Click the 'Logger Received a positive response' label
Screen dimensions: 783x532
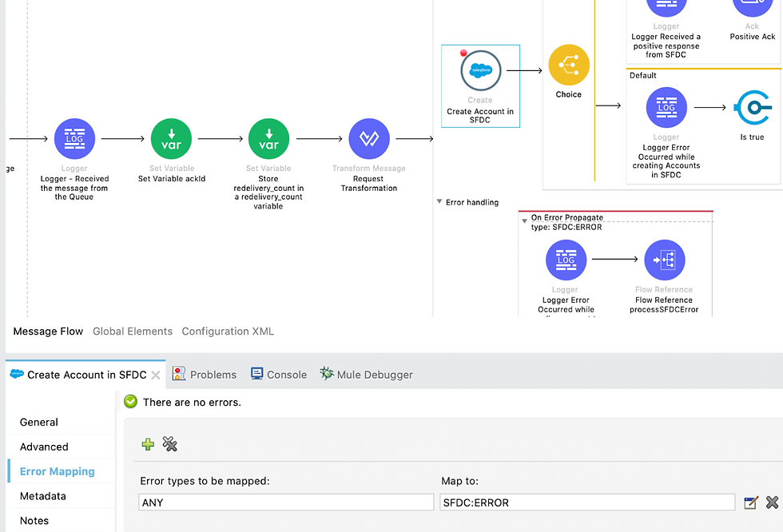point(666,46)
